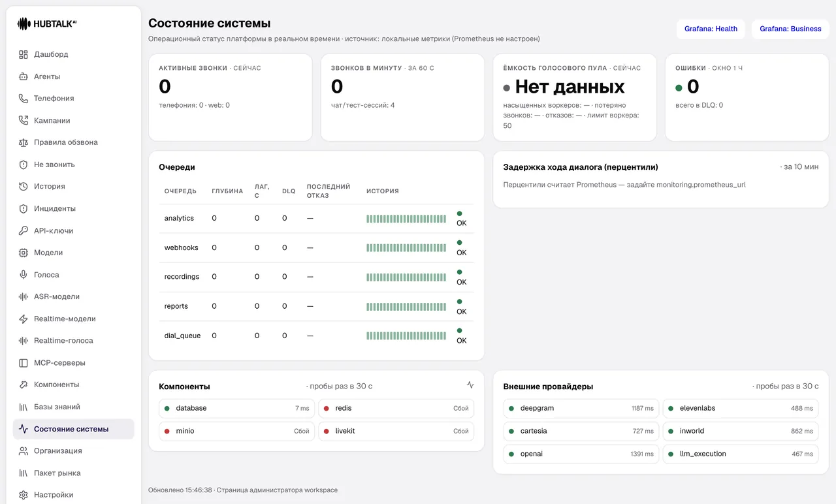Click the dial_queue history bars
The width and height of the screenshot is (836, 504).
406,336
